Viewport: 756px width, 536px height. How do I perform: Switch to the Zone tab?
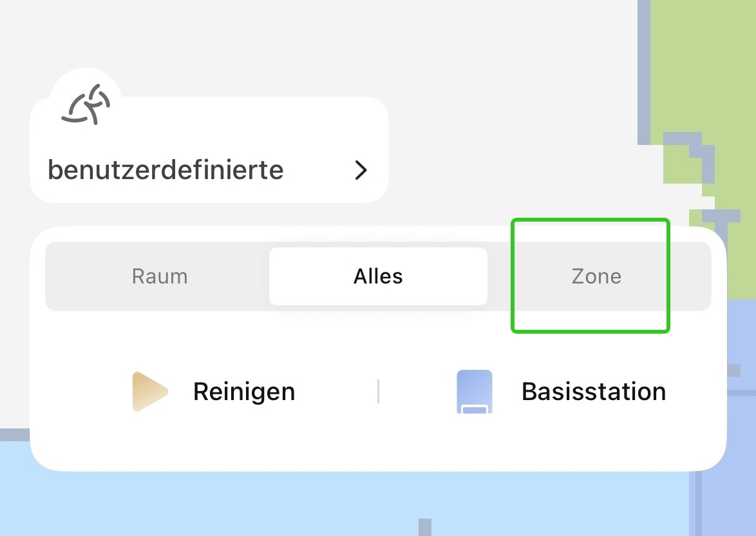click(x=596, y=276)
